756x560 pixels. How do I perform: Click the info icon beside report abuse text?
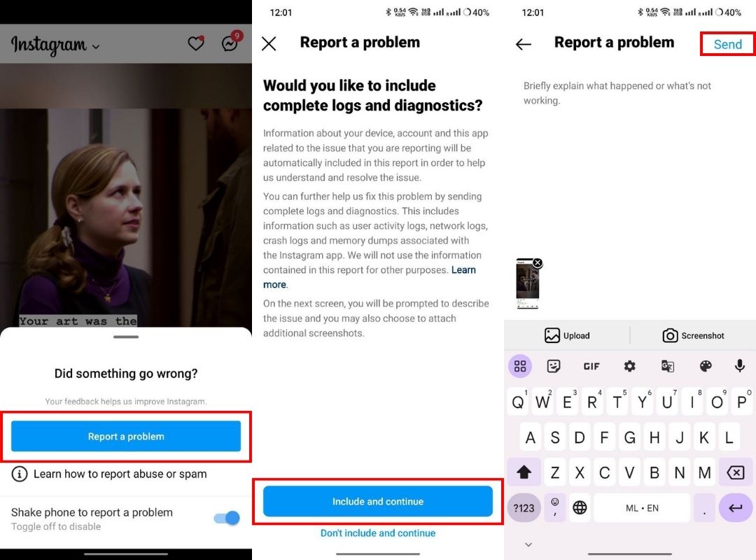pos(20,474)
